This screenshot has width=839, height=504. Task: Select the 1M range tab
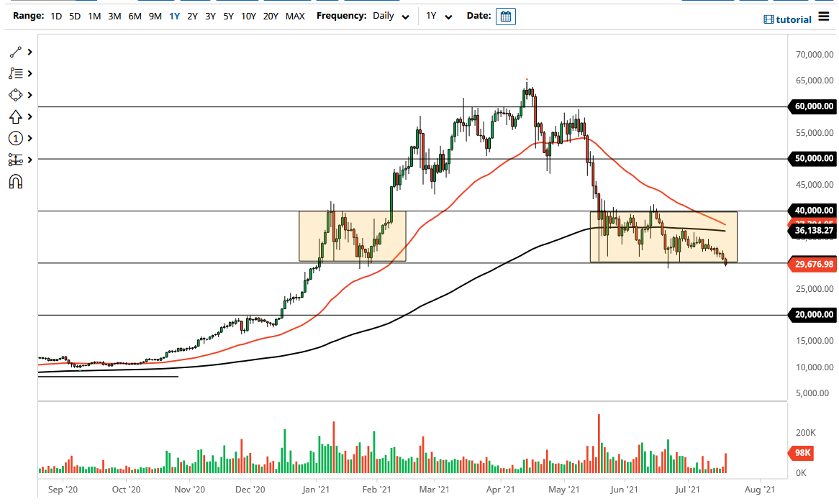pyautogui.click(x=94, y=16)
